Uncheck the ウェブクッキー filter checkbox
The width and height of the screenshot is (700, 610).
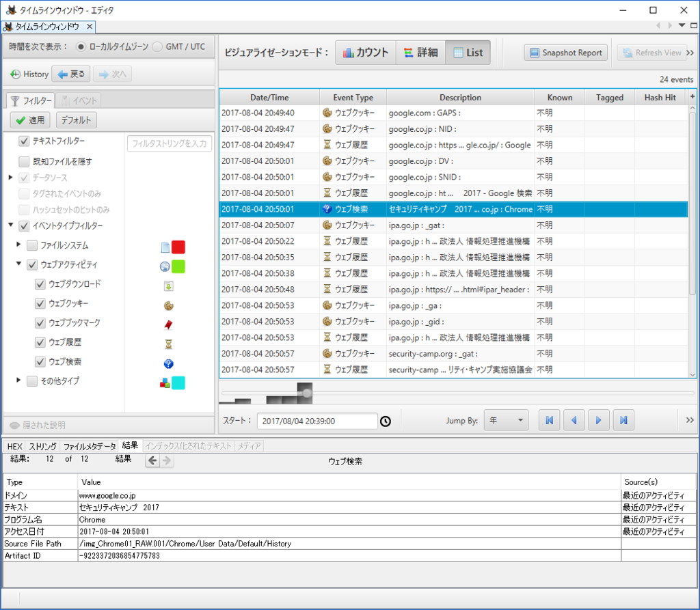(x=40, y=303)
